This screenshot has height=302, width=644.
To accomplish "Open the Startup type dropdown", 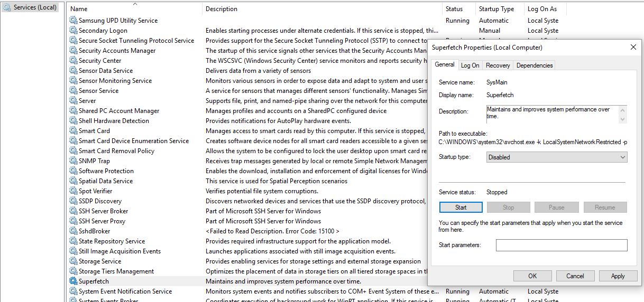I will pos(556,157).
